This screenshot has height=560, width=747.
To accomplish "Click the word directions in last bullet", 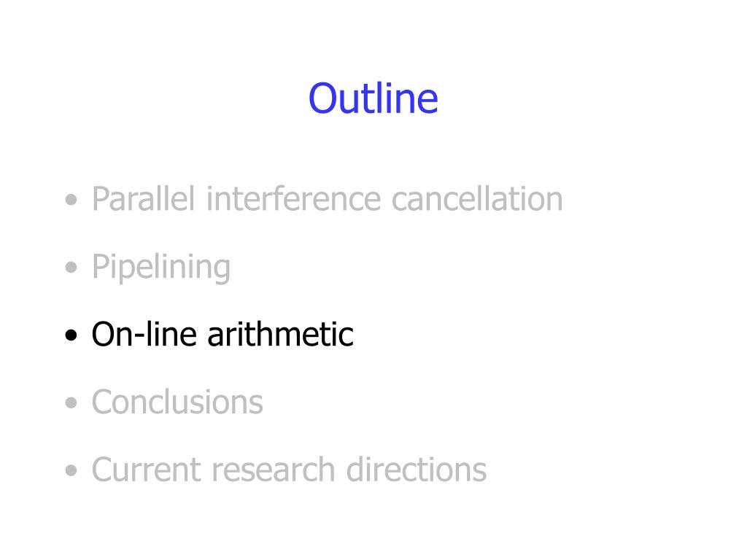I will pos(417,470).
